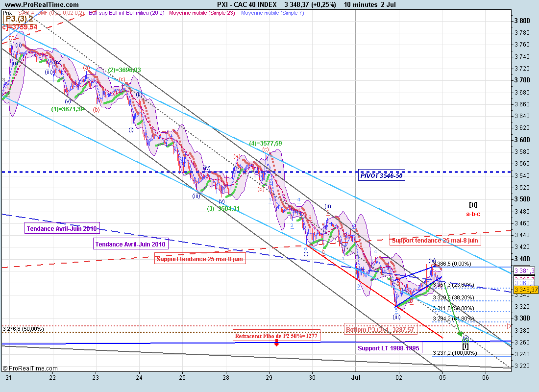The width and height of the screenshot is (539, 392).
Task: Select the (2)=3696,03 wave label
Action: pyautogui.click(x=124, y=70)
